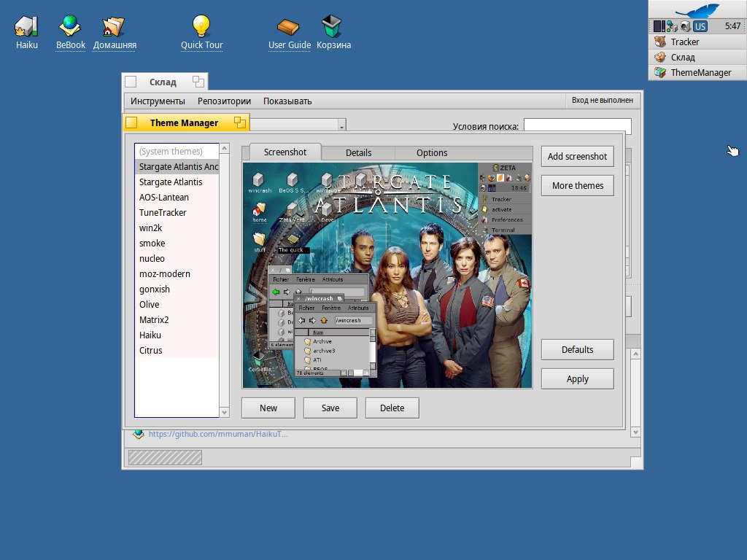Select the TuneTracker theme
The width and height of the screenshot is (747, 560).
(177, 212)
